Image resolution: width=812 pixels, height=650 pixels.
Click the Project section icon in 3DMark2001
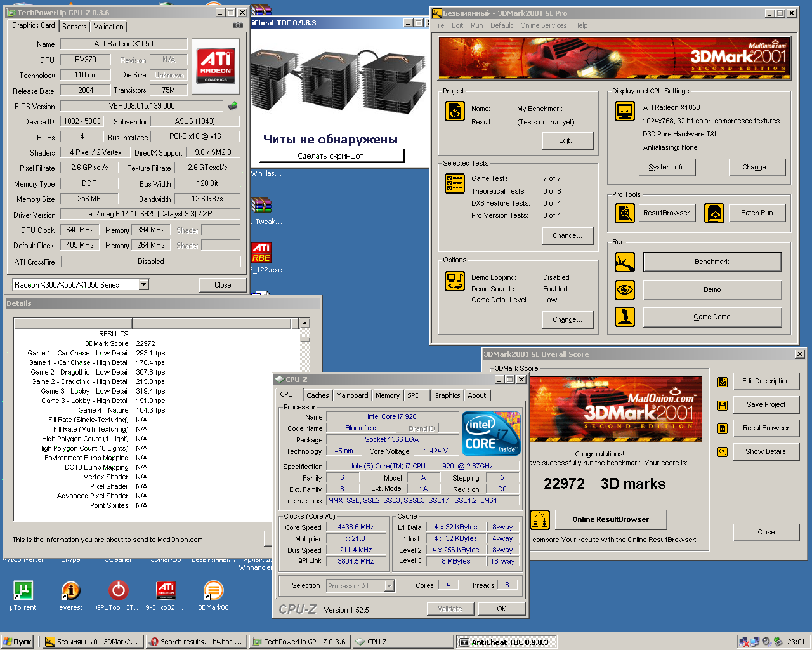(455, 110)
